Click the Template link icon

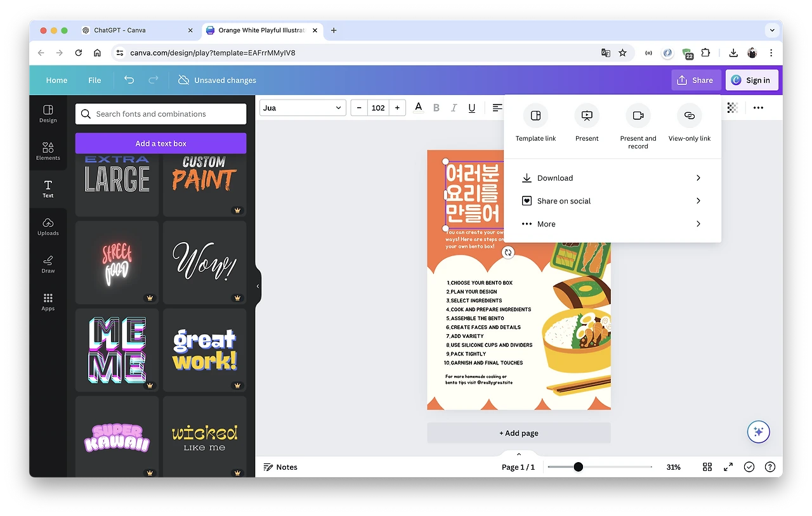click(535, 115)
